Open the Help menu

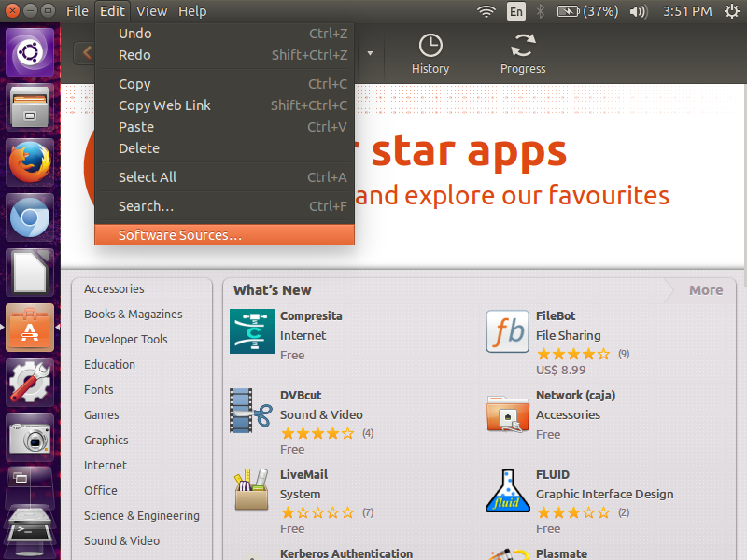192,11
